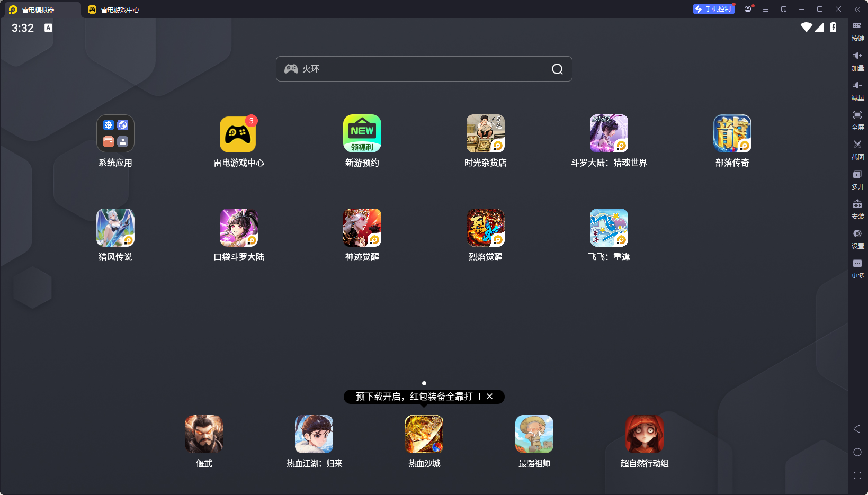Image resolution: width=868 pixels, height=495 pixels.
Task: Click the 手机控制 button
Action: pos(713,9)
